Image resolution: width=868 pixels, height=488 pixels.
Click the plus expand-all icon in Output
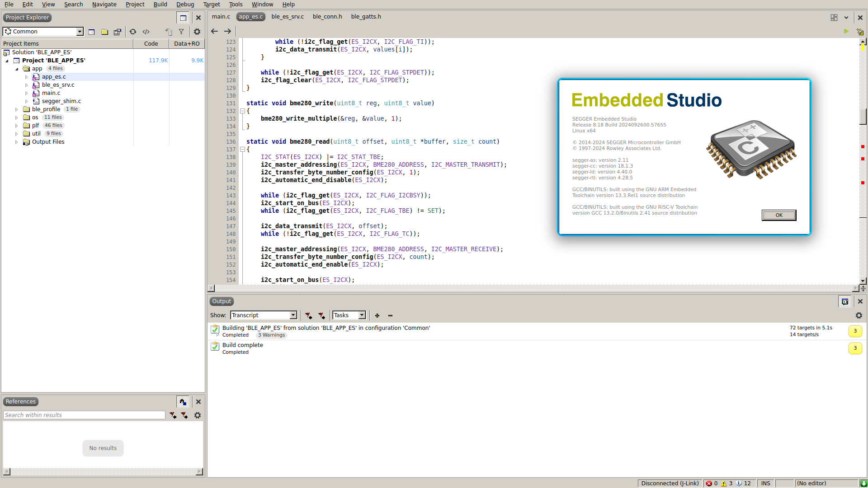[x=377, y=315]
